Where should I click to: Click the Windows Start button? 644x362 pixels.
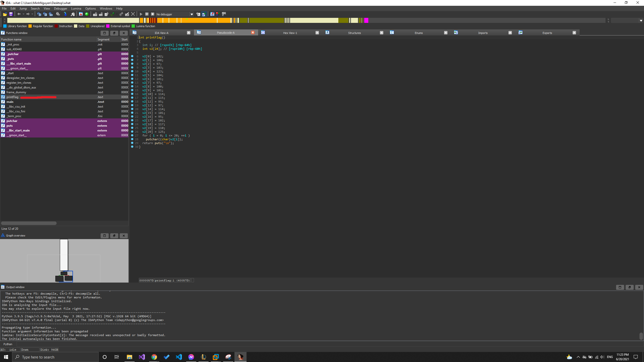tap(6, 357)
